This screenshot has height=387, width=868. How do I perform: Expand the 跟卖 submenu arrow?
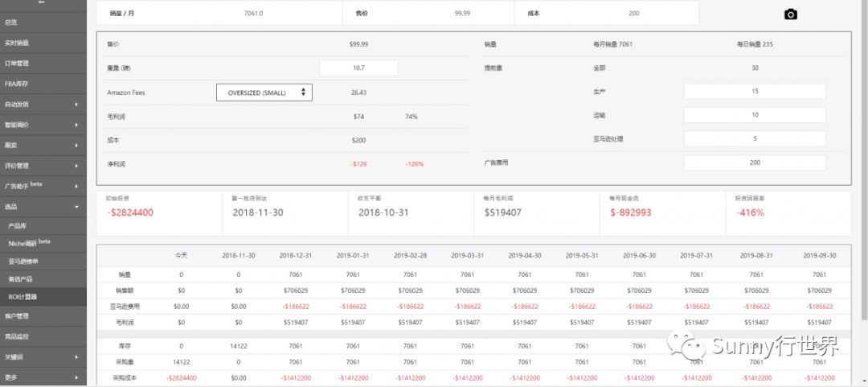[x=76, y=146]
